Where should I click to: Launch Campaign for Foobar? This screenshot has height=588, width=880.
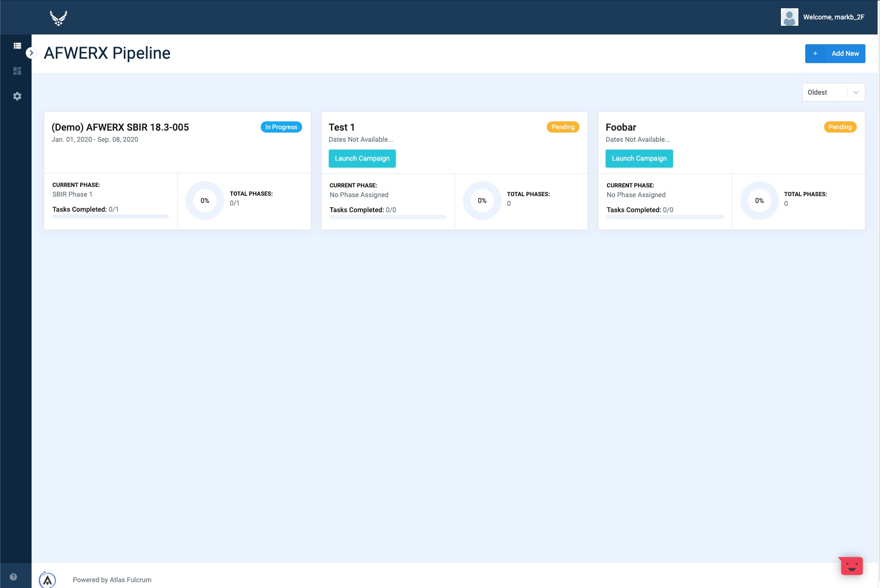(639, 158)
